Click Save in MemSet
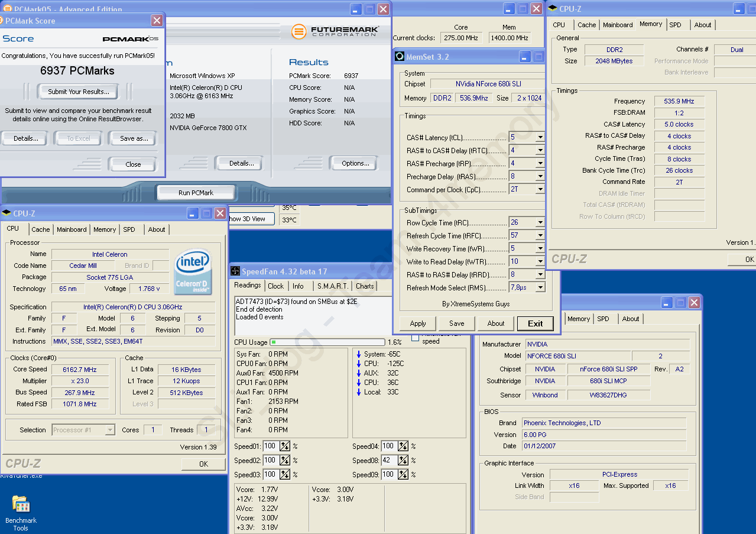This screenshot has width=756, height=534. 457,323
